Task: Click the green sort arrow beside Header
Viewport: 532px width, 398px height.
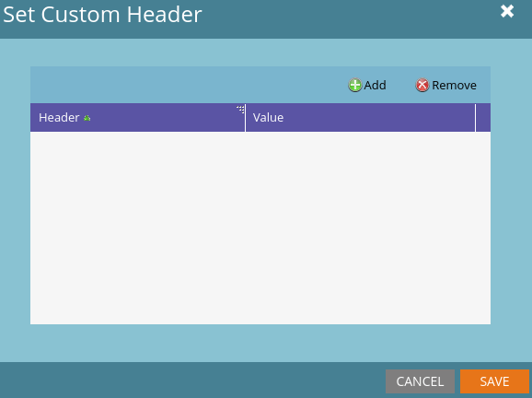Action: pos(87,118)
